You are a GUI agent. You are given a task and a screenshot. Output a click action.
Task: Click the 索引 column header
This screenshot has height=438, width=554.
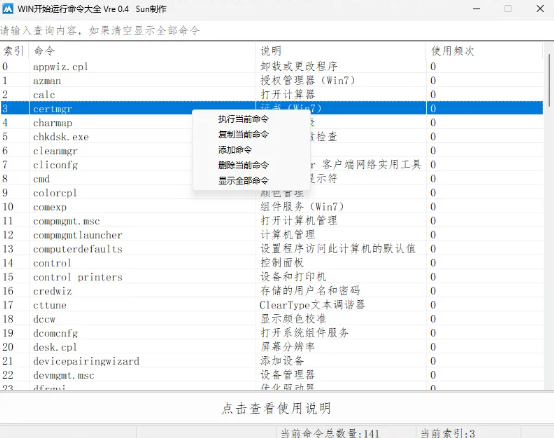tap(14, 51)
